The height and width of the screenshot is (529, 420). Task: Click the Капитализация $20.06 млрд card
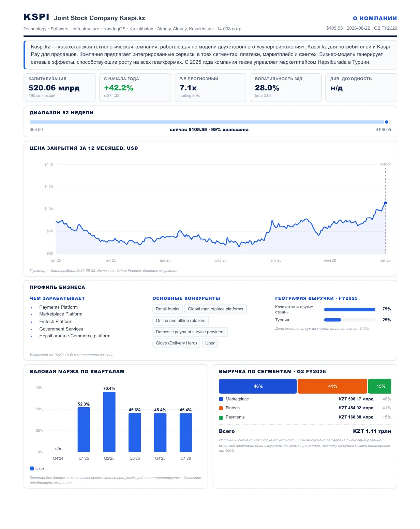pyautogui.click(x=60, y=88)
